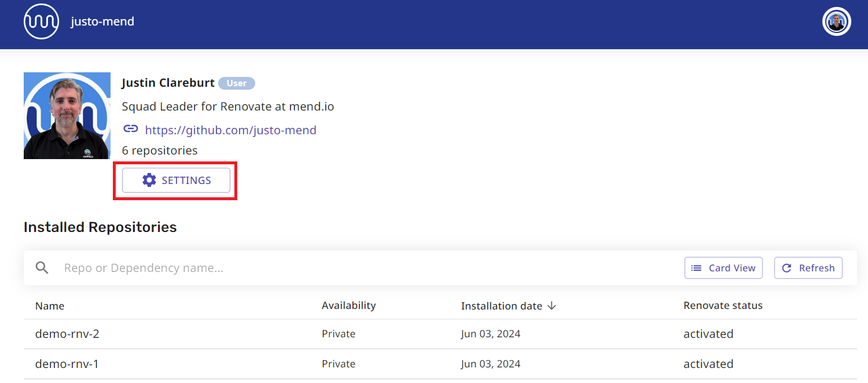Click the Name column header
Image resolution: width=868 pixels, height=383 pixels.
click(50, 305)
